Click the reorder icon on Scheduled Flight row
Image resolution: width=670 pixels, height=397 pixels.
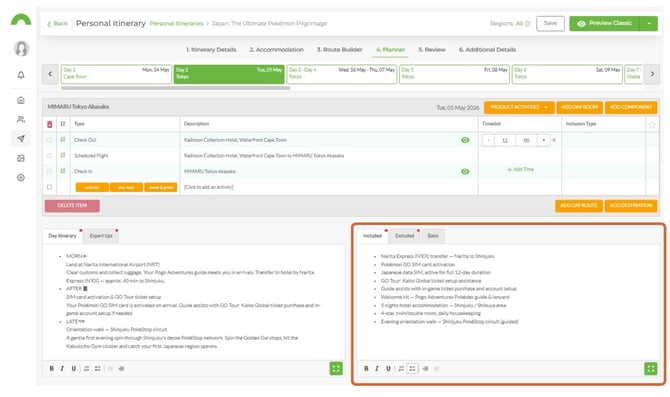pos(63,155)
